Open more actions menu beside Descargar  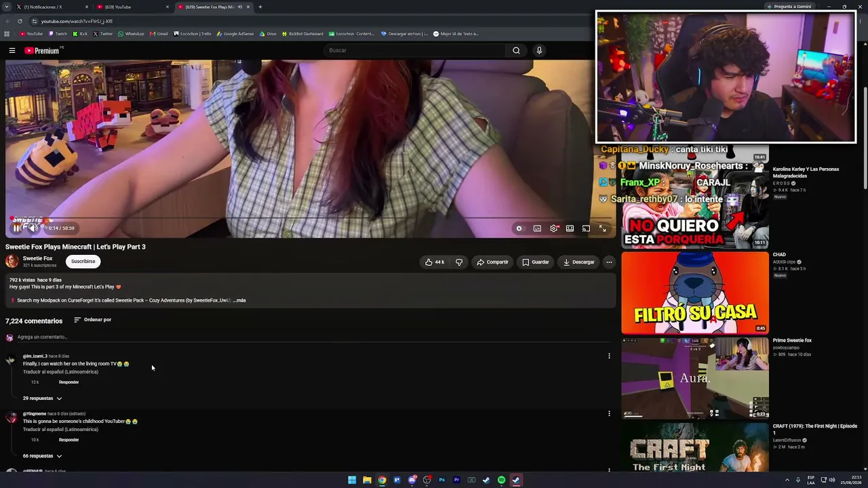pyautogui.click(x=609, y=262)
